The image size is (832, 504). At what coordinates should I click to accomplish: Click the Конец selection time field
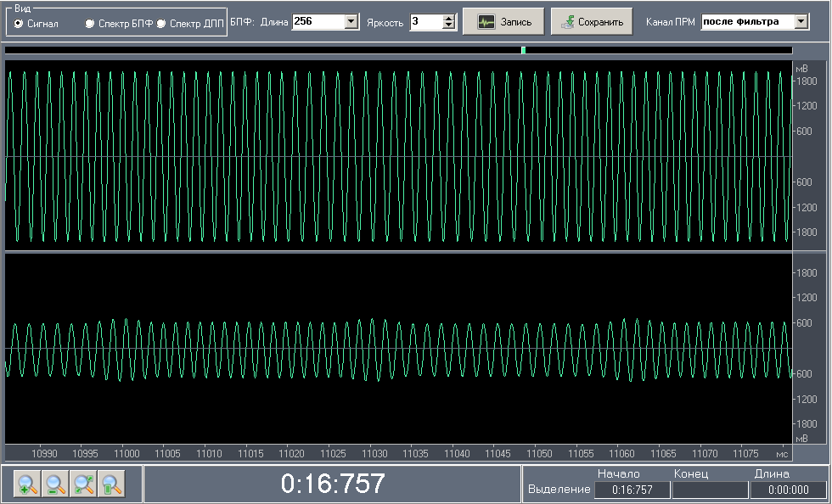(x=710, y=490)
